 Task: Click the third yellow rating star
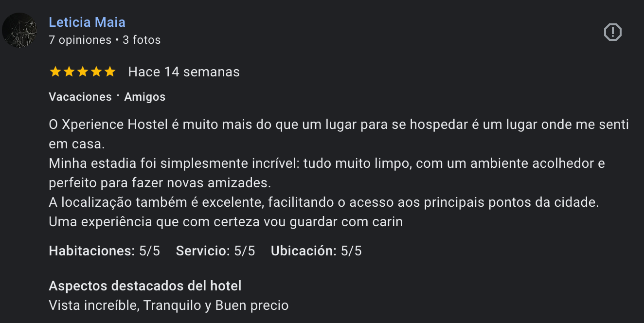(x=83, y=72)
